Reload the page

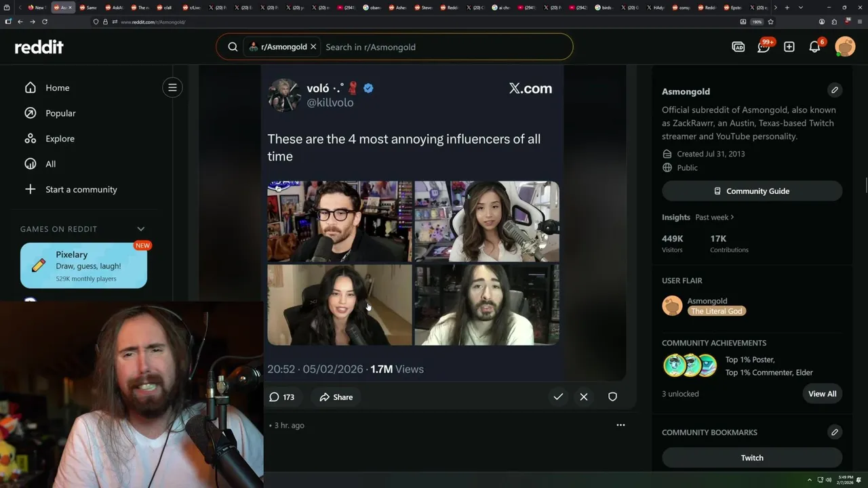(45, 22)
